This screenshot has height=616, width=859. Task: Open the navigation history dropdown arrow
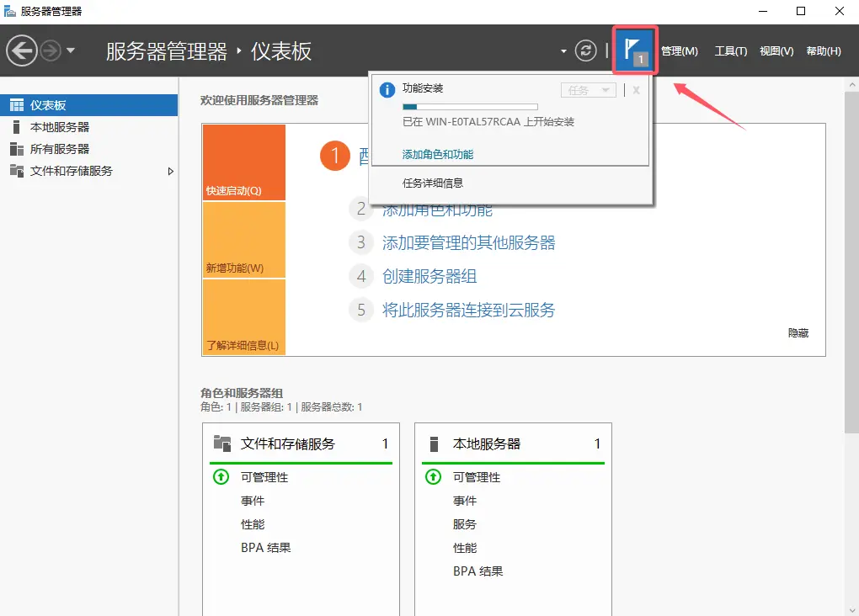[x=71, y=50]
